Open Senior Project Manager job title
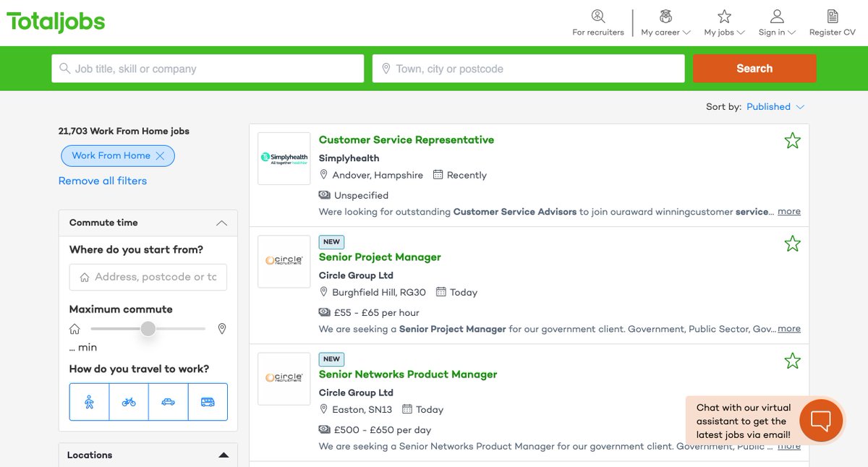 (x=380, y=257)
